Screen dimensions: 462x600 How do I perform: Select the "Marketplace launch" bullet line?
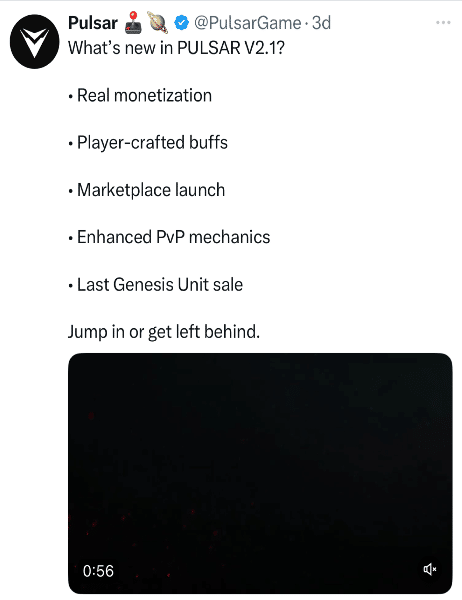[147, 190]
